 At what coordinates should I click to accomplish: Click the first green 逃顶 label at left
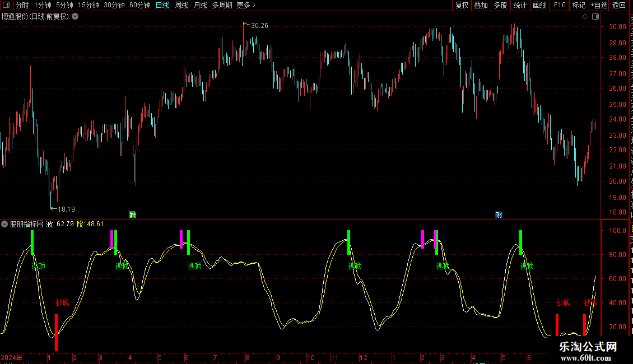[38, 266]
